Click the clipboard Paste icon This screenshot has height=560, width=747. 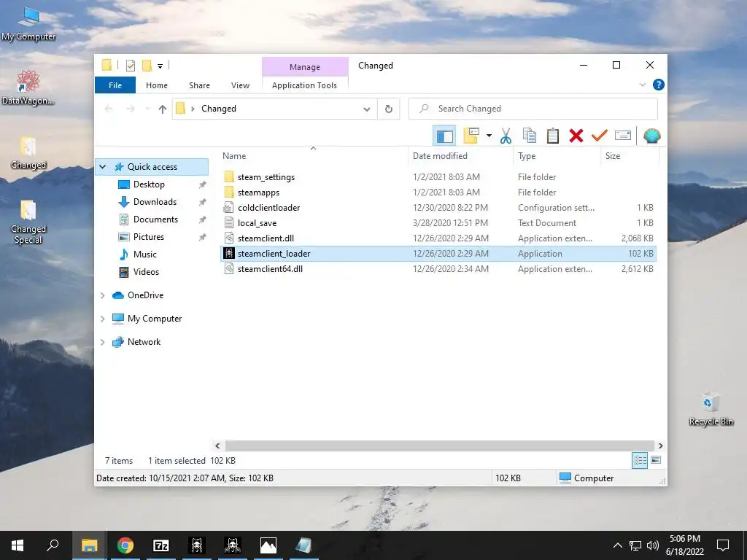click(553, 136)
